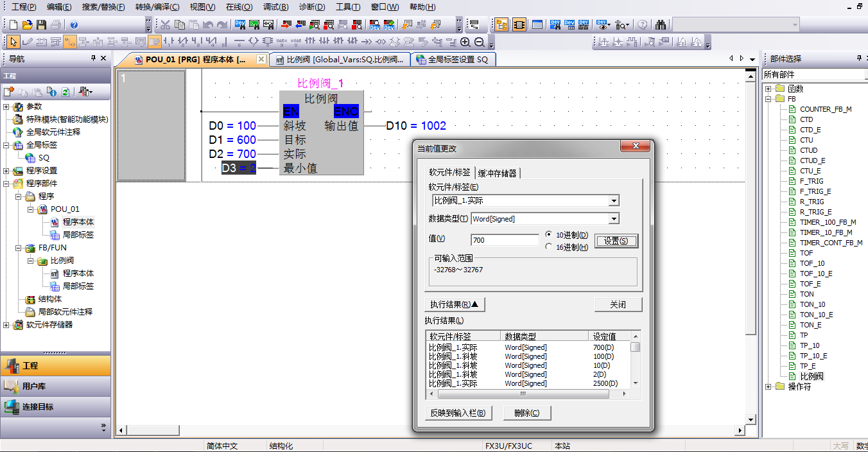The image size is (868, 452).
Task: Click the 反映到输入栏(B) button
Action: pyautogui.click(x=458, y=413)
